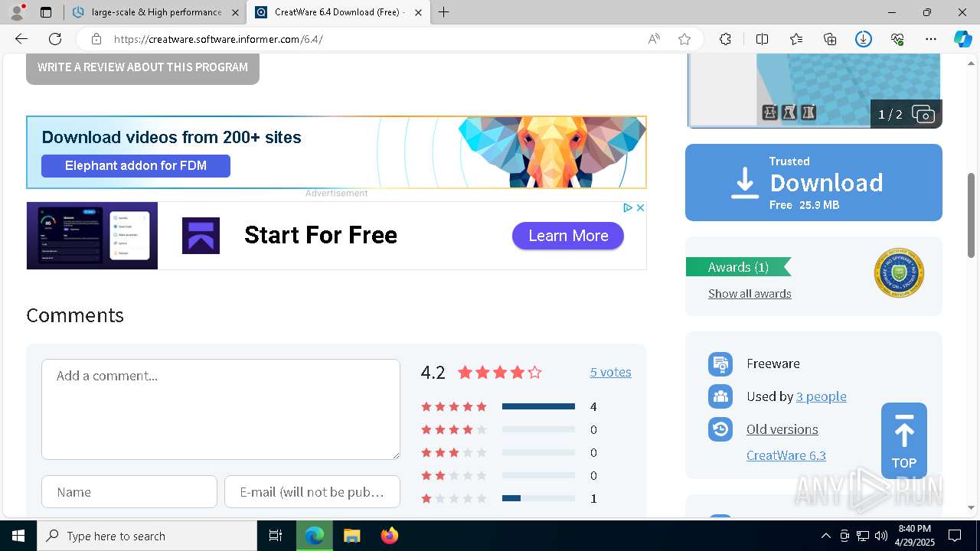Open Browser essentials heart icon
The image size is (980, 551).
(897, 39)
